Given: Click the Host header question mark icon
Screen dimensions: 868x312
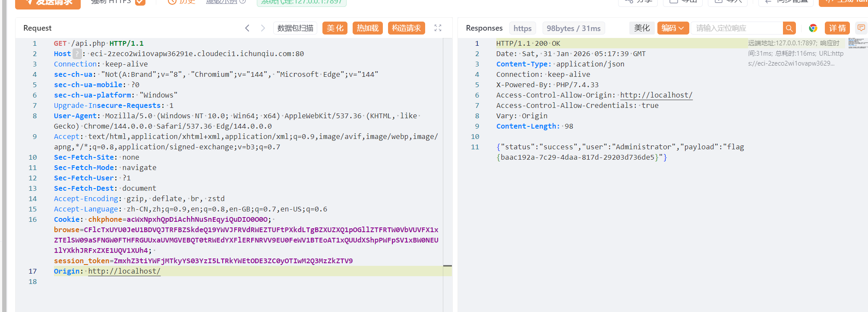Looking at the screenshot, I should [77, 54].
